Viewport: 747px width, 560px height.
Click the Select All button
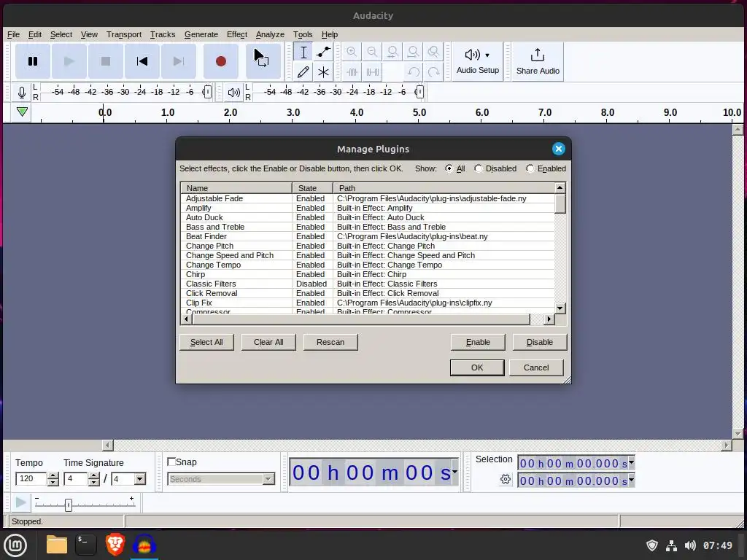(206, 342)
